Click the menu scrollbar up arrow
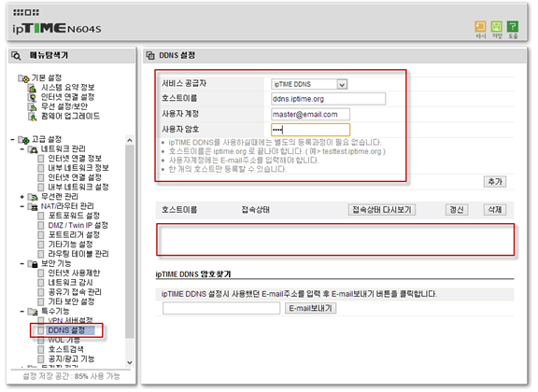 point(130,140)
